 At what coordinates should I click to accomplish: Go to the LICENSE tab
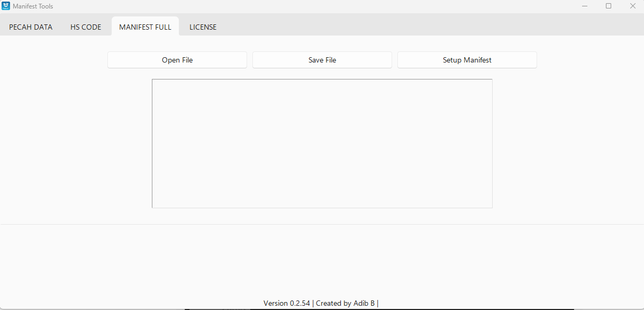pyautogui.click(x=203, y=27)
